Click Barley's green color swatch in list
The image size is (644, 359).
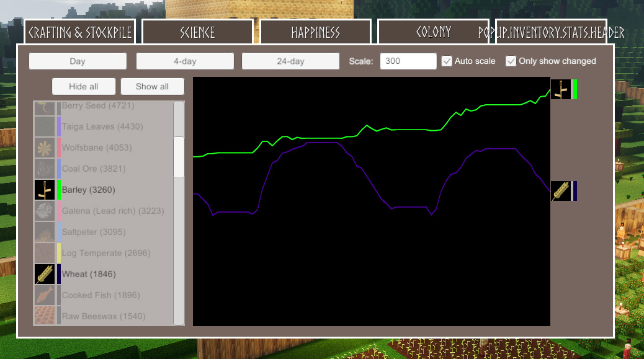pos(59,190)
